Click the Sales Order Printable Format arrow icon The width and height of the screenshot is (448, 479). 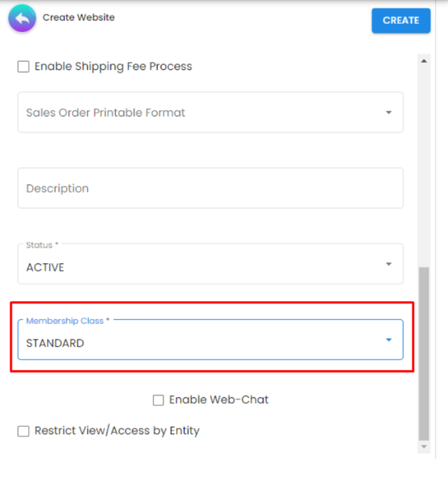point(388,113)
